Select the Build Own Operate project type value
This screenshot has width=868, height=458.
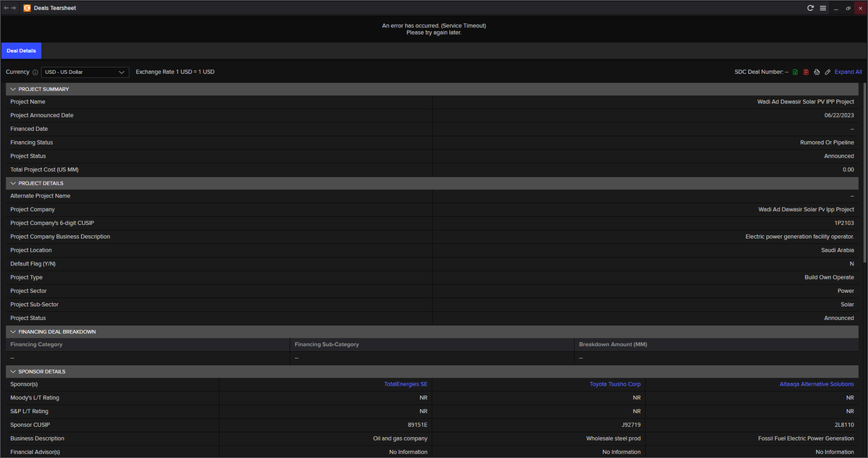[x=829, y=277]
